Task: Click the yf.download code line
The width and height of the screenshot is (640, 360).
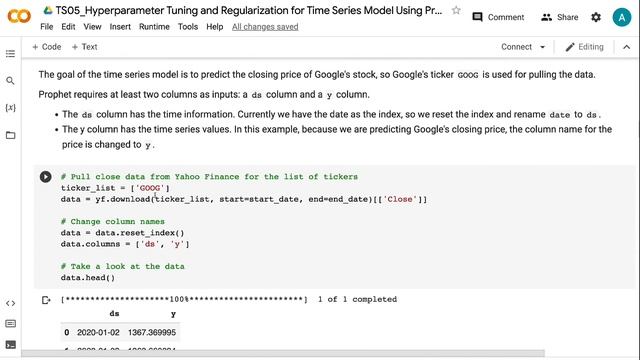Action: pyautogui.click(x=244, y=199)
